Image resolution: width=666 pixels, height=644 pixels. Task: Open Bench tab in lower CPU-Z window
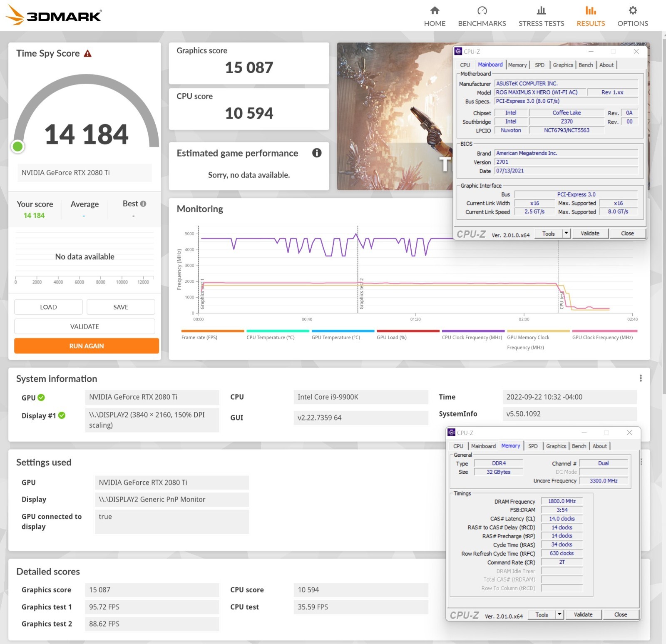tap(579, 446)
